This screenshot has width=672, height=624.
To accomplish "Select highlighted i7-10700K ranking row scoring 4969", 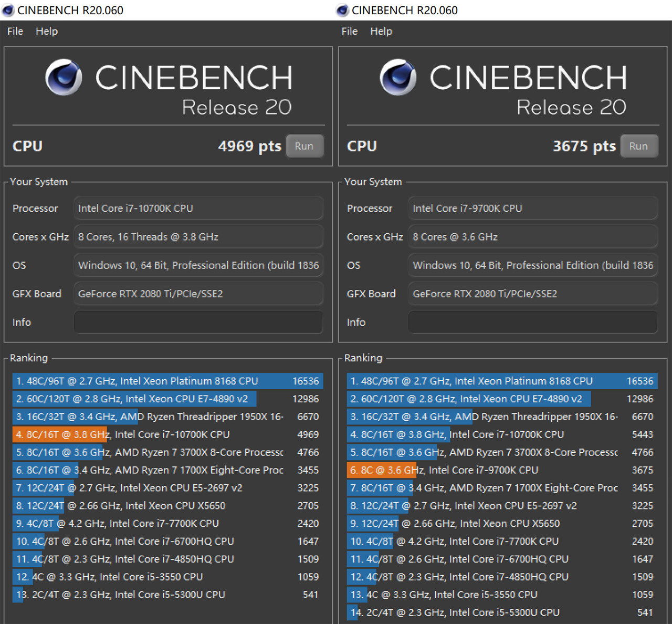I will (x=167, y=434).
